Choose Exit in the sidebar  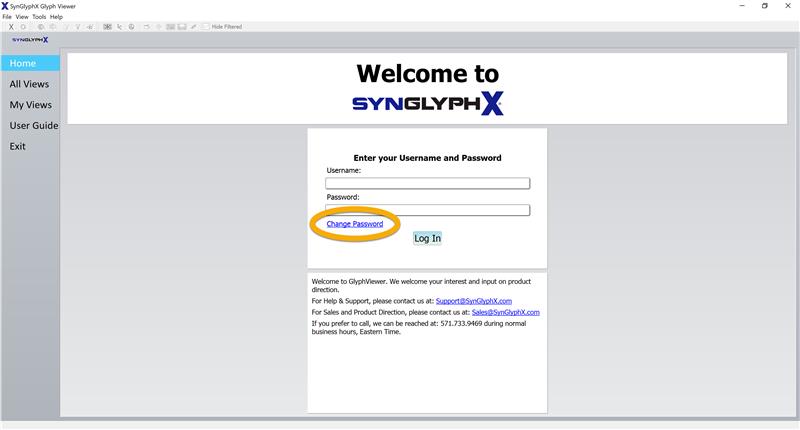point(17,146)
